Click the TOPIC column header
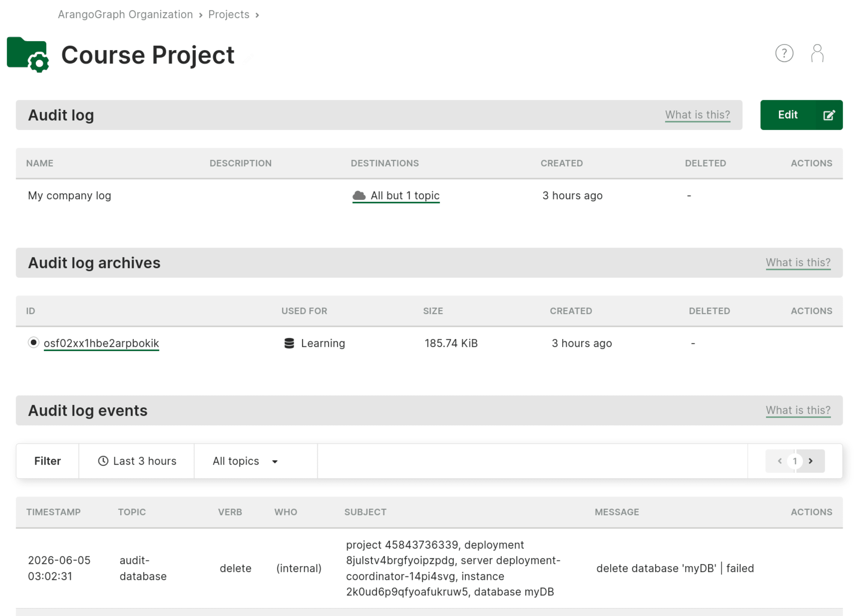The image size is (854, 616). click(x=132, y=512)
